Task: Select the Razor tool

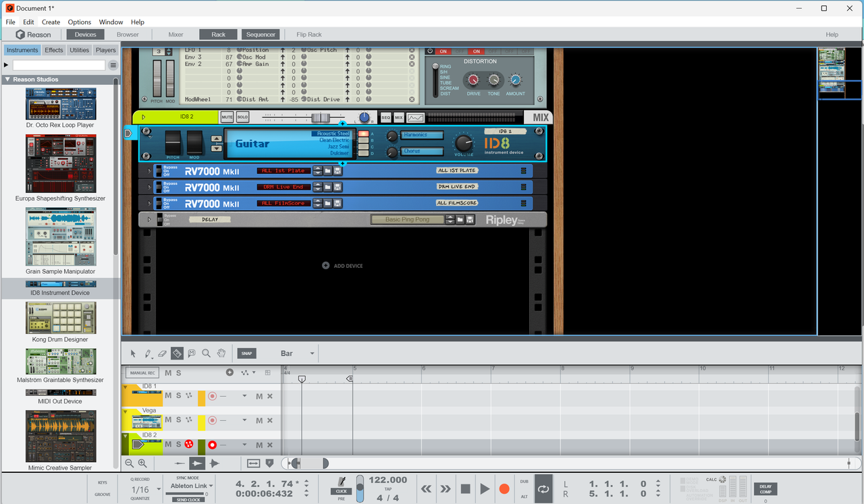Action: [177, 353]
